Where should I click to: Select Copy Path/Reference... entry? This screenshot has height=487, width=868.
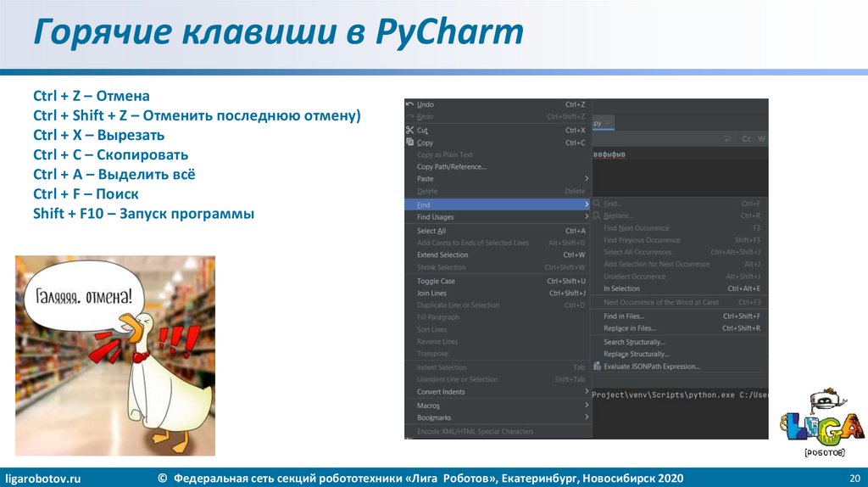pos(498,166)
